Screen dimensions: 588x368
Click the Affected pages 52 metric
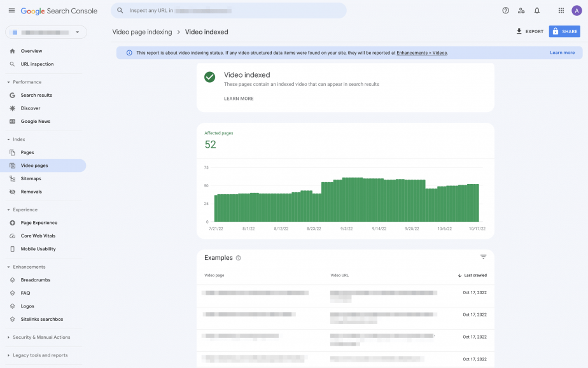[x=219, y=141]
